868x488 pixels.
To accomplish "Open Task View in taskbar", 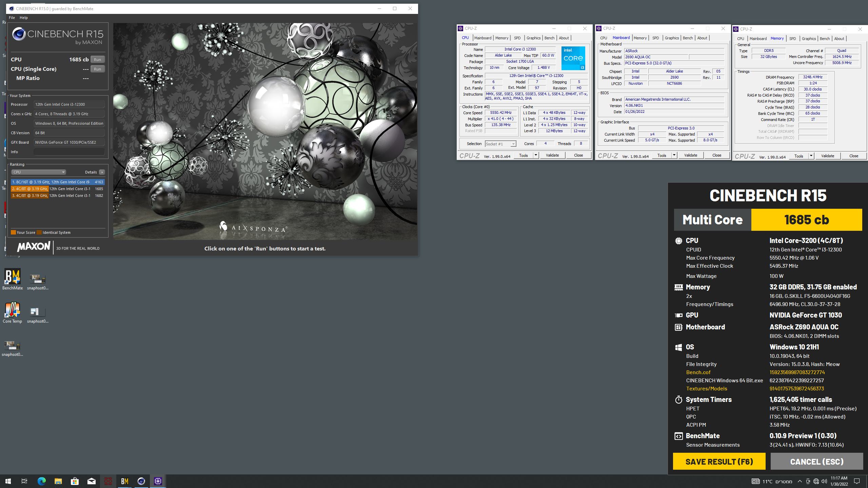I will [x=24, y=481].
